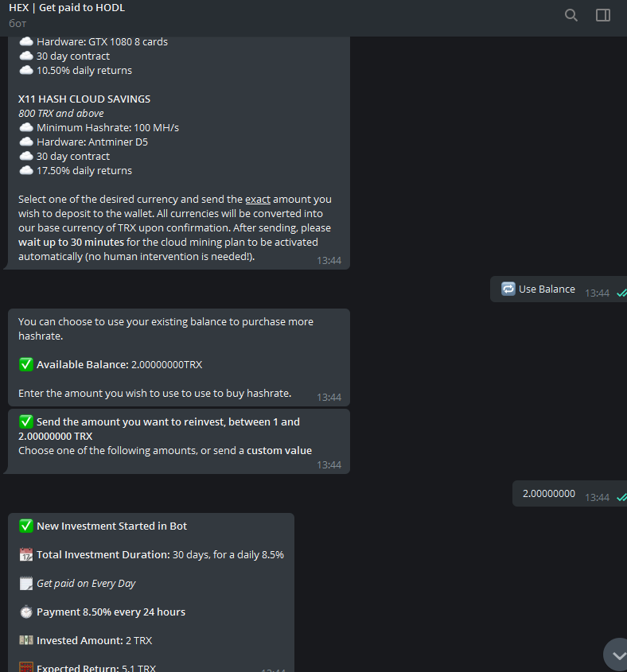Click the "бот" subtitle under chat title
The width and height of the screenshot is (627, 672).
18,23
